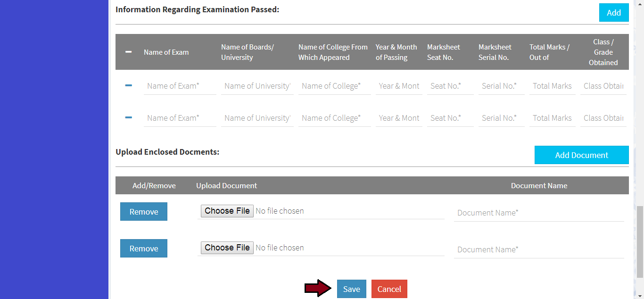Open the first Choose File picker
Screen dimensions: 644x299
point(227,211)
